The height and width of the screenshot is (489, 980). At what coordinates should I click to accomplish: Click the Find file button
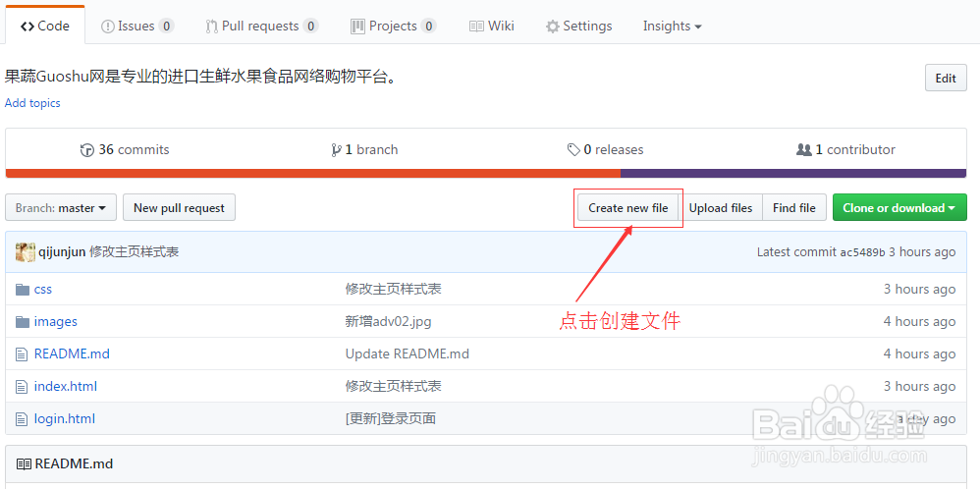(x=794, y=207)
